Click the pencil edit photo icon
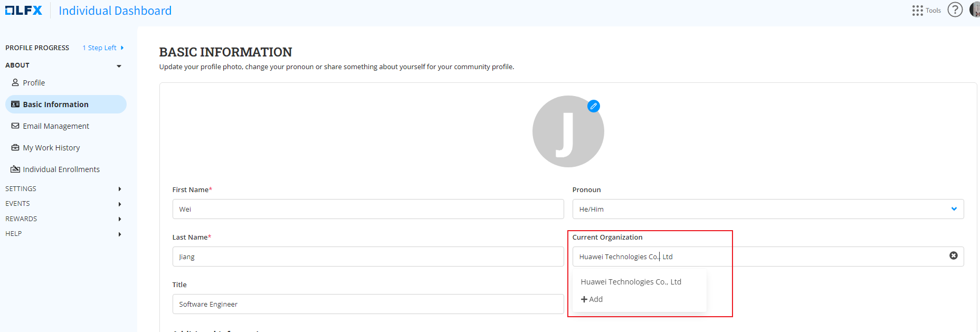 (594, 106)
